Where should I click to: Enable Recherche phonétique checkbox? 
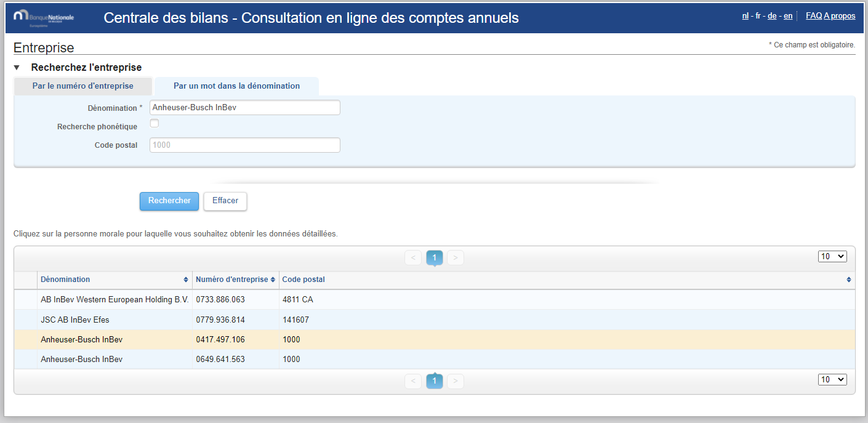pos(155,123)
